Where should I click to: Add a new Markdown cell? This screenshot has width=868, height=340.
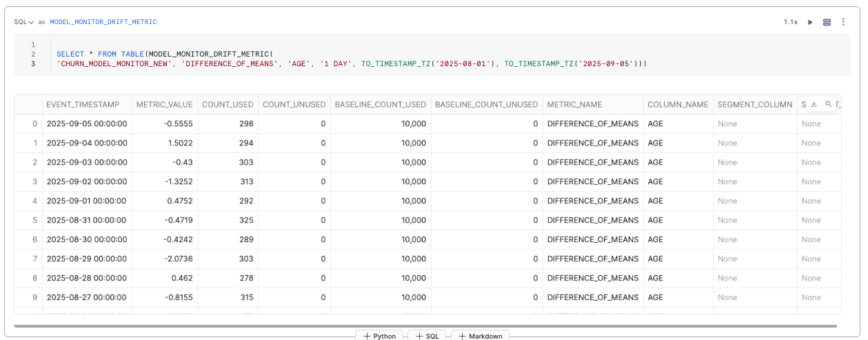click(481, 336)
